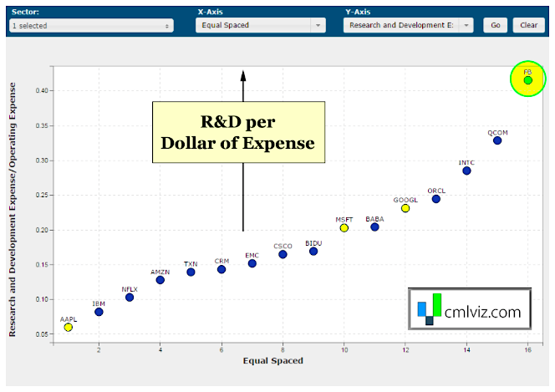Image resolution: width=555 pixels, height=392 pixels.
Task: Click the y-axis title 'Research and Development Expense/Operating Expense'
Action: [13, 210]
